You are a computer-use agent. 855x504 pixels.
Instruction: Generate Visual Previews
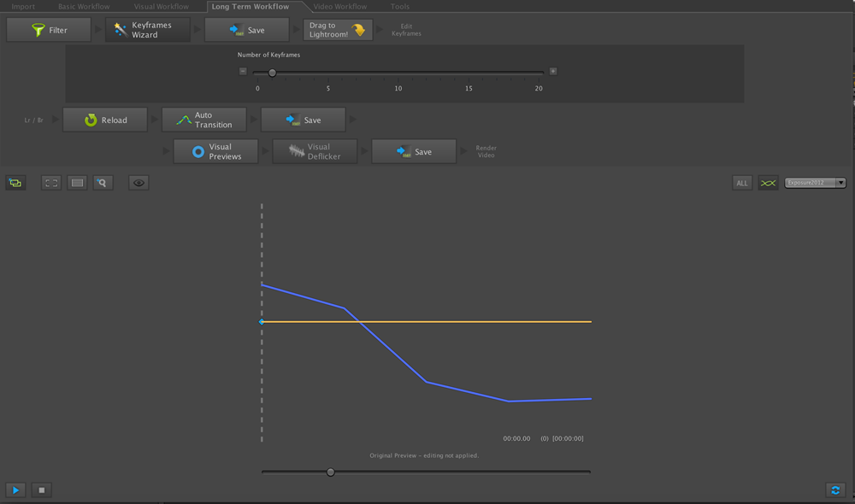[x=216, y=151]
